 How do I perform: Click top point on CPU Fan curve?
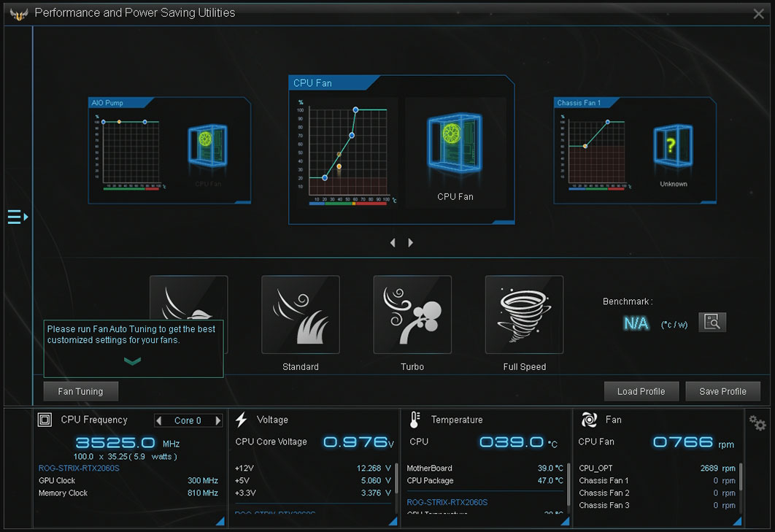point(355,109)
